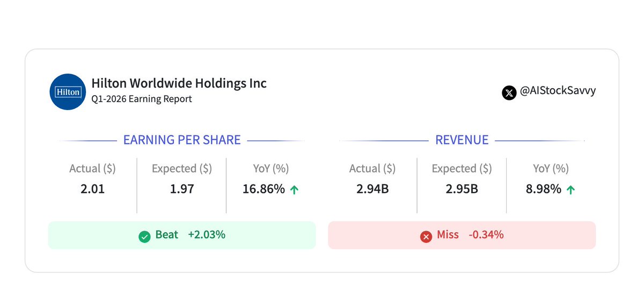Viewport: 644px width, 296px height.
Task: Click the green Beat +2.03% banner
Action: pos(182,235)
